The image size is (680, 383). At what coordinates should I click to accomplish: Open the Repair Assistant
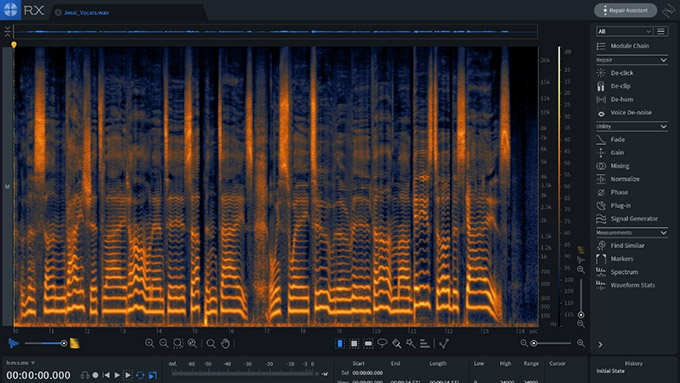point(626,10)
